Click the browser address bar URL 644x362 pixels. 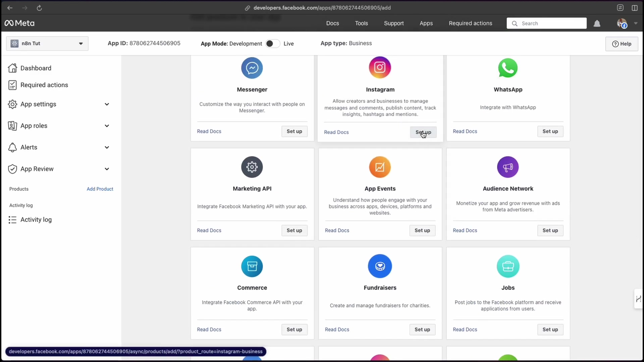tap(322, 8)
